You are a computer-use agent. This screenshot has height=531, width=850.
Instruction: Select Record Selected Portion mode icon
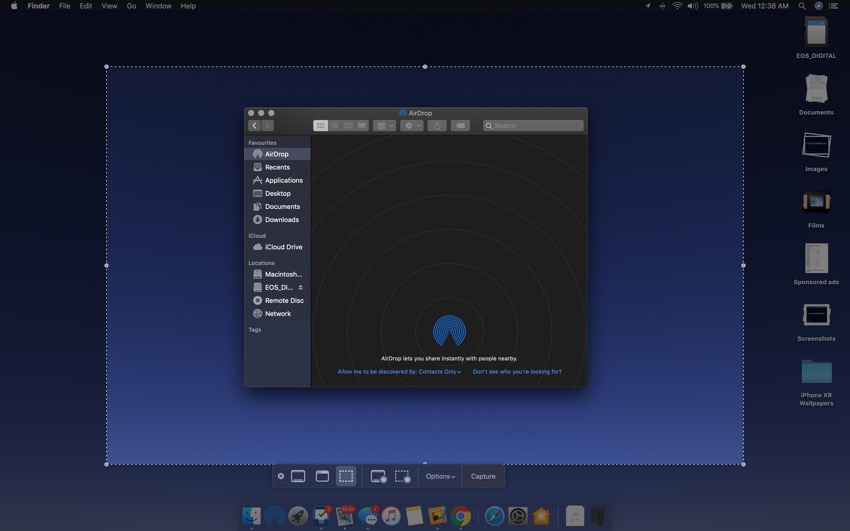tap(402, 476)
